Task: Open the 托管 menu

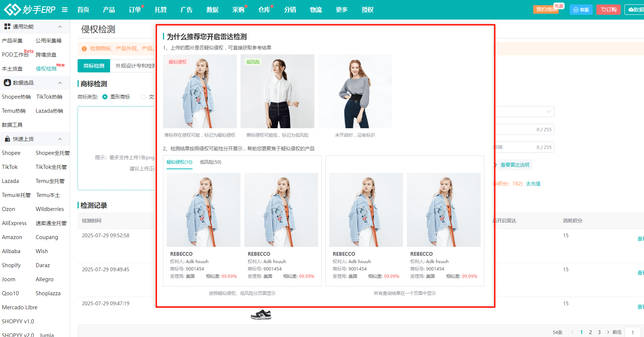Action: [161, 10]
